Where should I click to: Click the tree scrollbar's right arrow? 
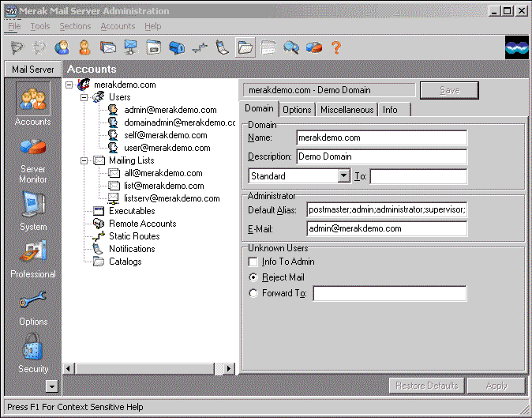(229, 368)
